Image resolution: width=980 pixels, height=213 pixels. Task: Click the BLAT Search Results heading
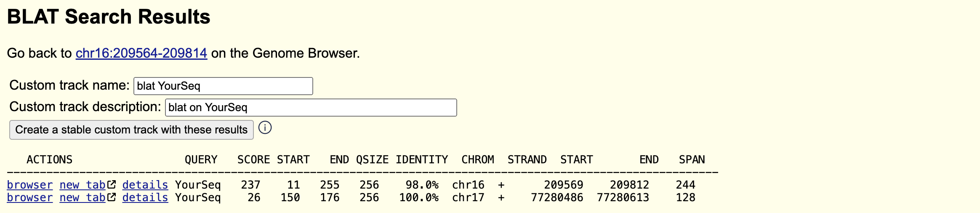pos(109,17)
